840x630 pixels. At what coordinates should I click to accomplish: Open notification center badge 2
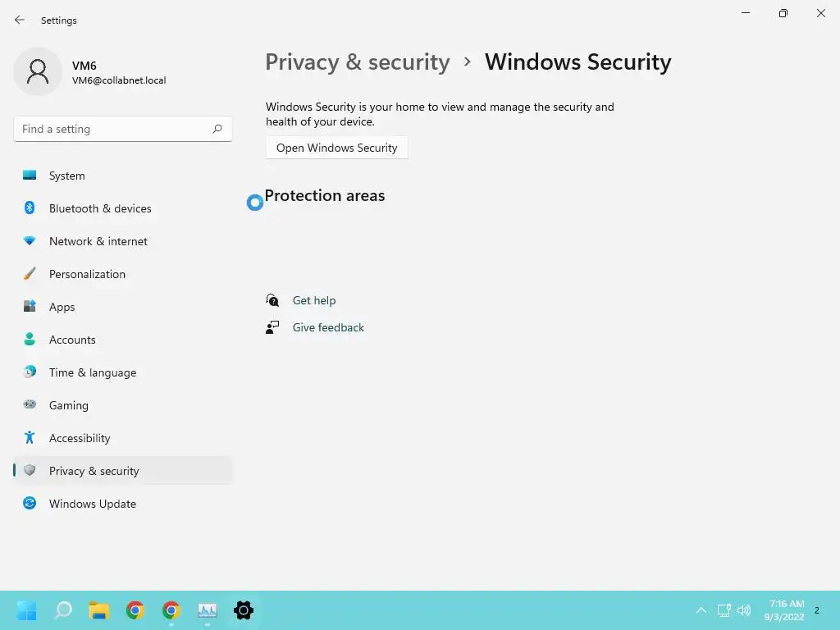point(817,610)
